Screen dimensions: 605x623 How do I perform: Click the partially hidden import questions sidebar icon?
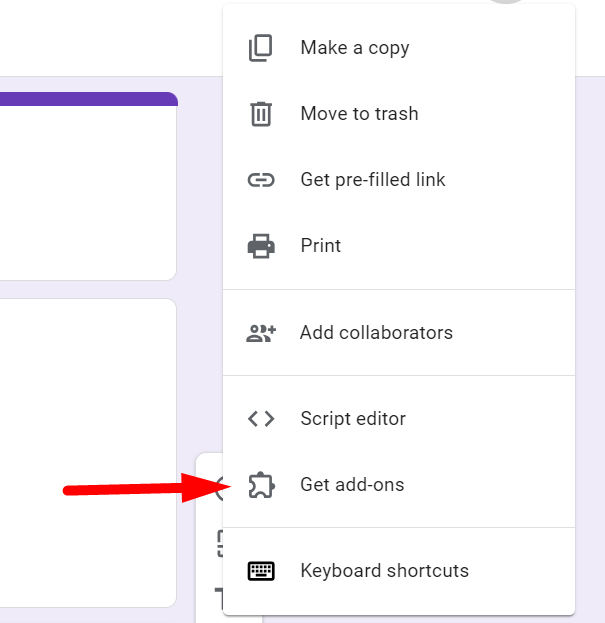coord(219,544)
